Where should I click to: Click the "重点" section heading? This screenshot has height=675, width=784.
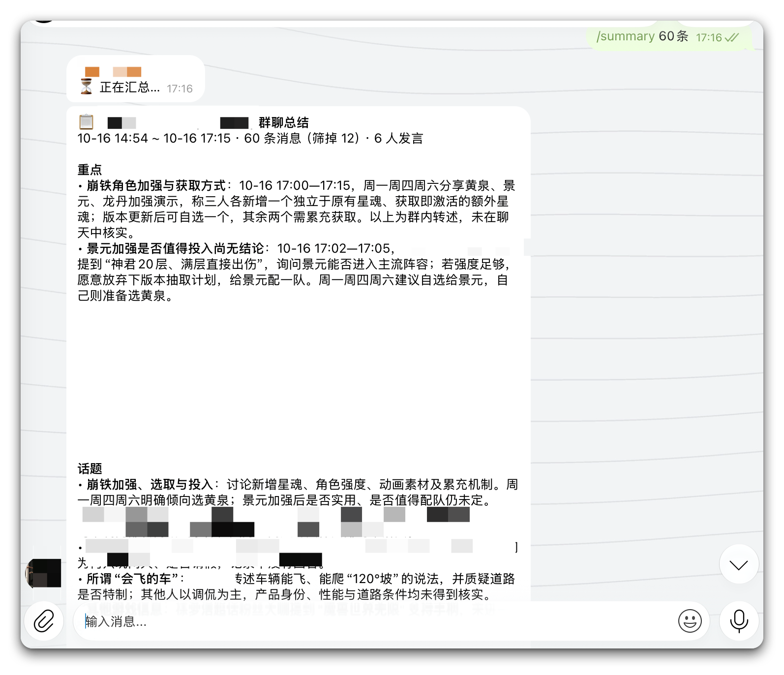click(x=90, y=170)
